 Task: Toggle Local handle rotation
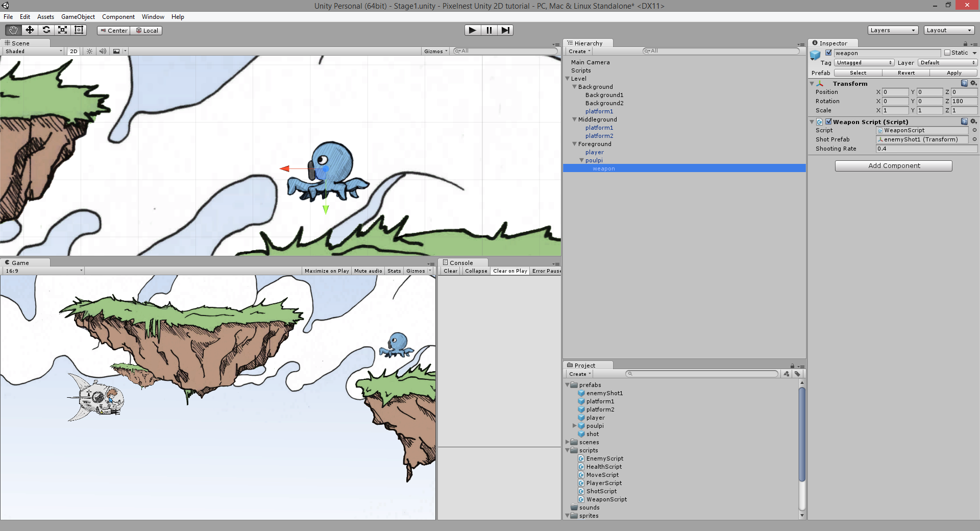point(146,31)
